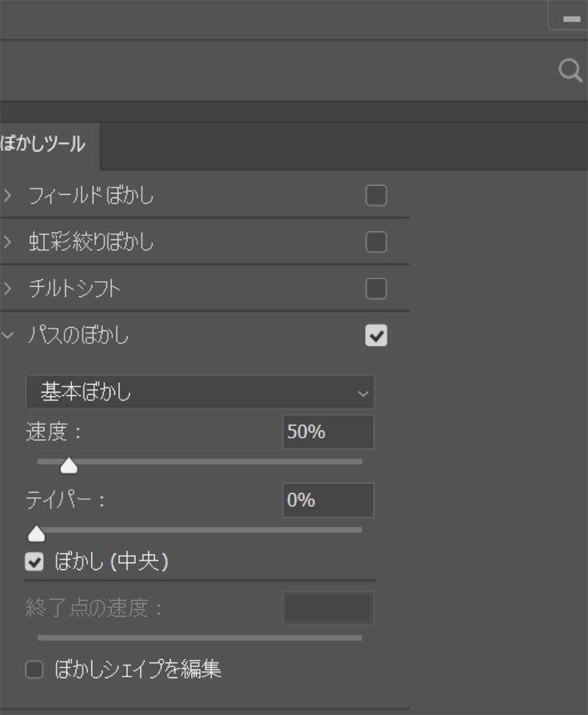
Task: Click the 速度 percentage input field
Action: pos(328,432)
